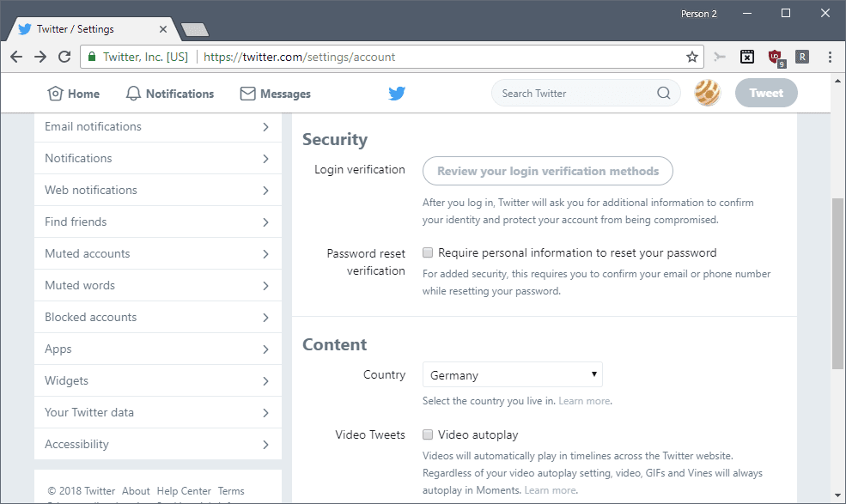Open the Widgets settings page
This screenshot has height=504, width=846.
[158, 381]
